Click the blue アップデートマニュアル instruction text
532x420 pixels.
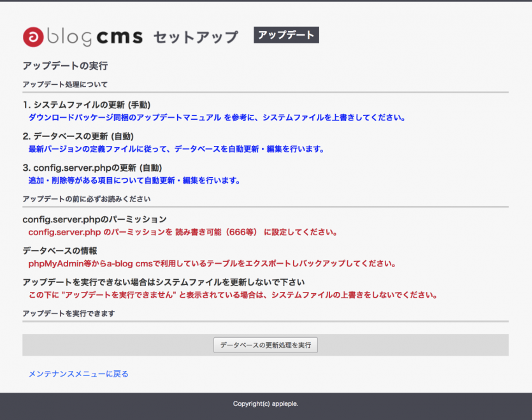coord(217,117)
